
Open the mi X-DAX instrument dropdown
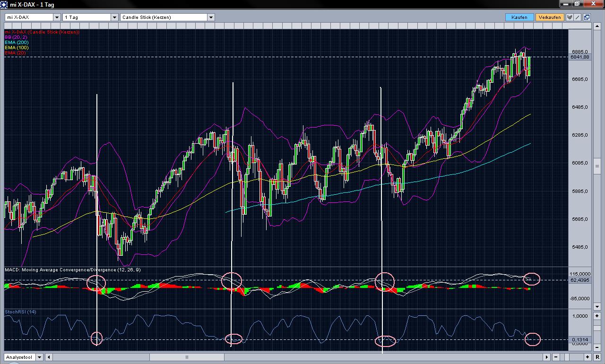coord(57,17)
